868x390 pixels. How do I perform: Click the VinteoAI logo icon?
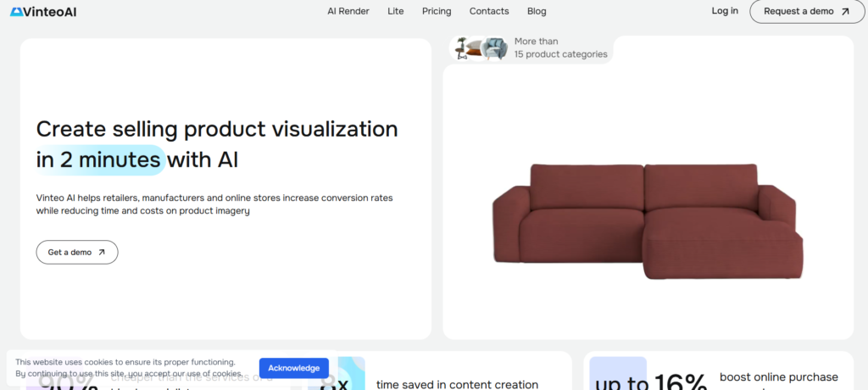[17, 11]
